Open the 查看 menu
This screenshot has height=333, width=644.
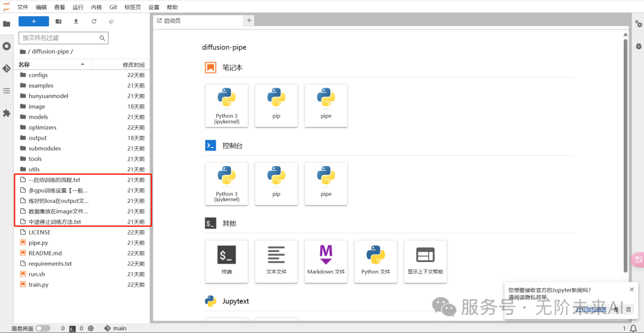click(60, 7)
